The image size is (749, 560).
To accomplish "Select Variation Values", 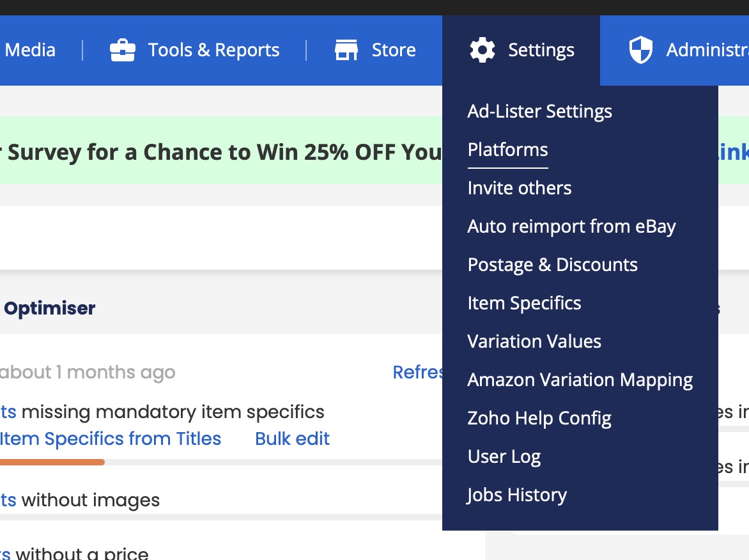I will click(534, 341).
